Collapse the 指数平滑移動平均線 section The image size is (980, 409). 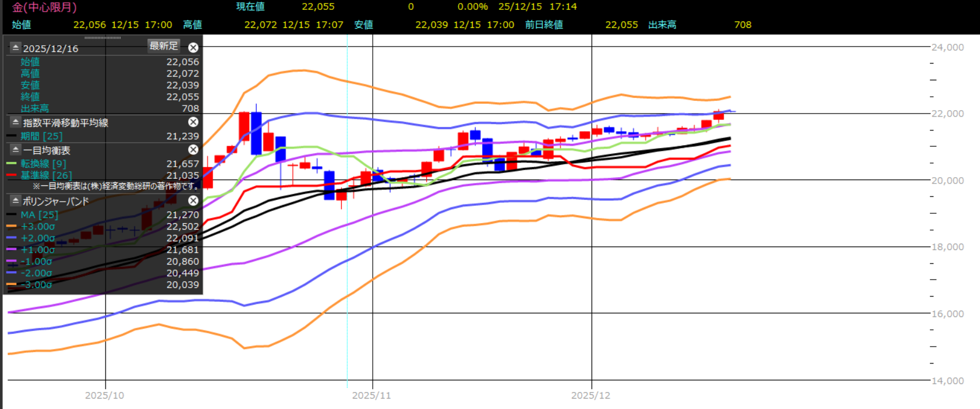coord(15,122)
